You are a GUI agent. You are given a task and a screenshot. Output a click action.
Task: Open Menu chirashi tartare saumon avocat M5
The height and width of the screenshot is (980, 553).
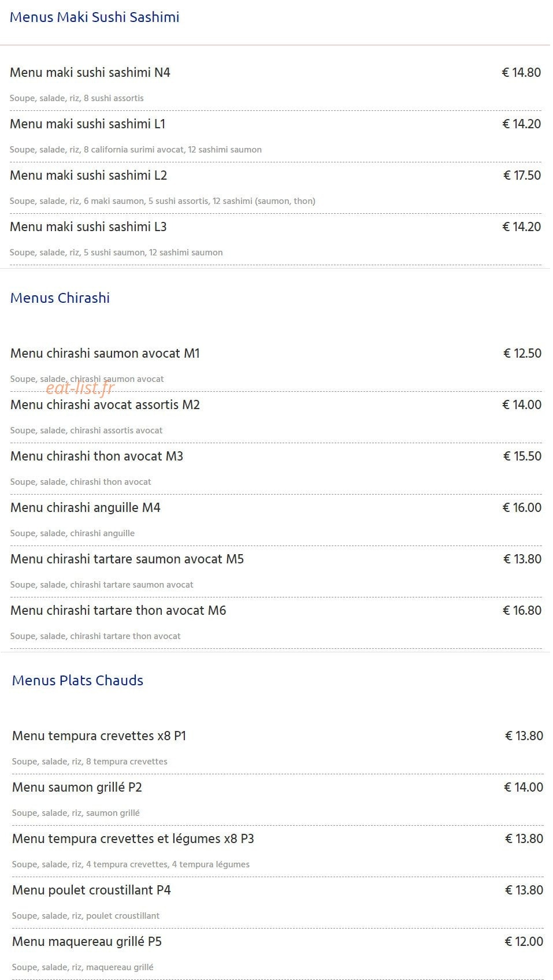[x=127, y=559]
